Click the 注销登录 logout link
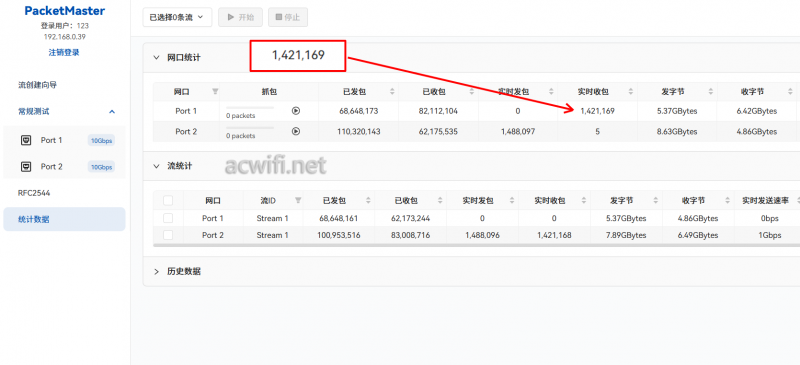The image size is (800, 365). click(x=64, y=52)
